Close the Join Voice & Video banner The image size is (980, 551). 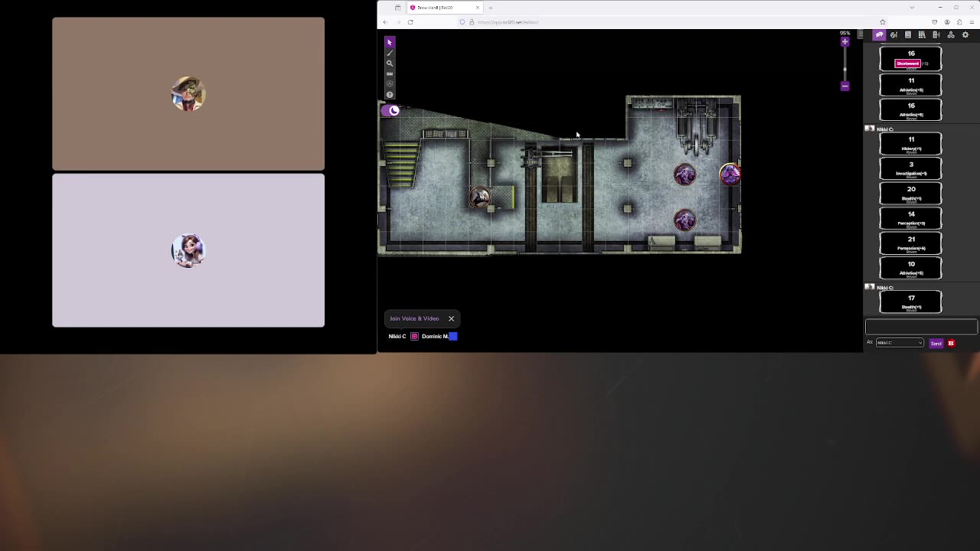click(x=451, y=318)
